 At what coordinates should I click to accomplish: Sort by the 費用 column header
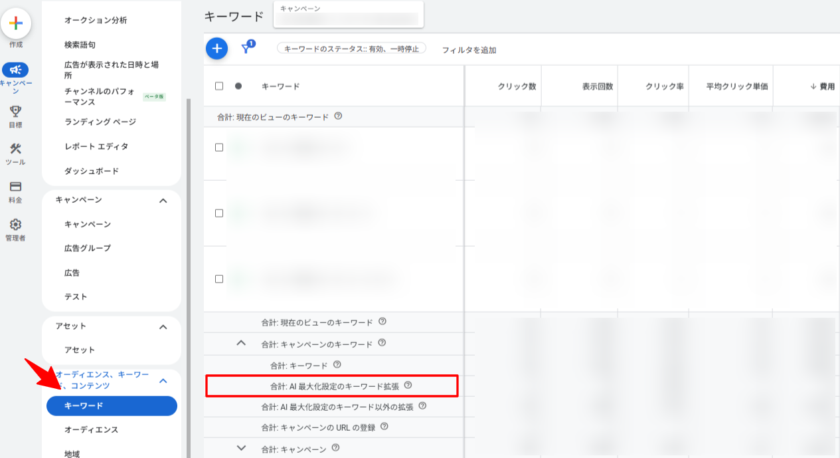tap(820, 87)
